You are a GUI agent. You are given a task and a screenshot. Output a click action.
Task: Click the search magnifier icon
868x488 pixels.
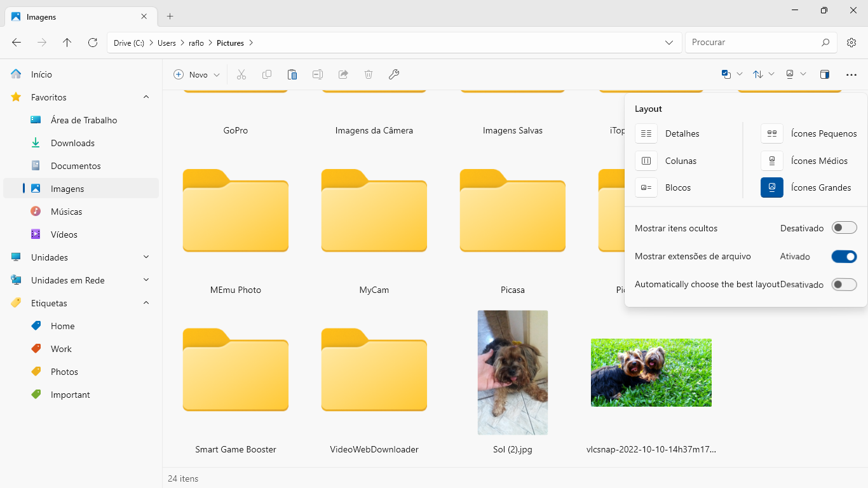click(x=825, y=43)
